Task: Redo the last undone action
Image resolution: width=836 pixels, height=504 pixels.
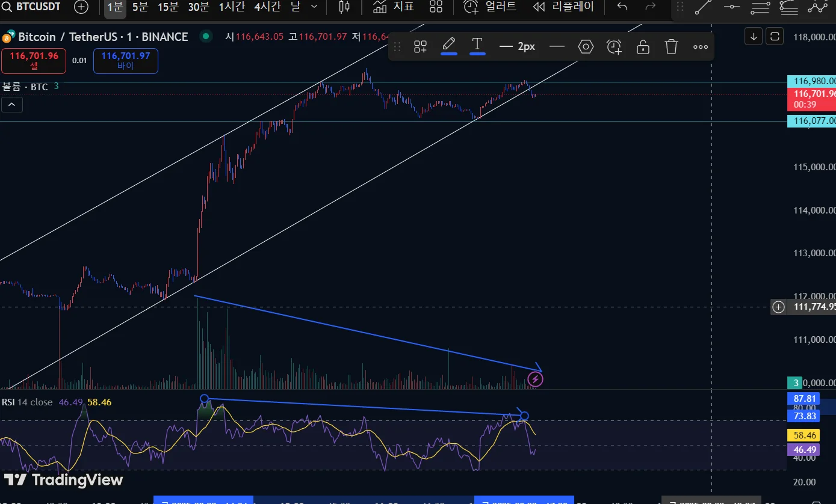Action: point(650,7)
